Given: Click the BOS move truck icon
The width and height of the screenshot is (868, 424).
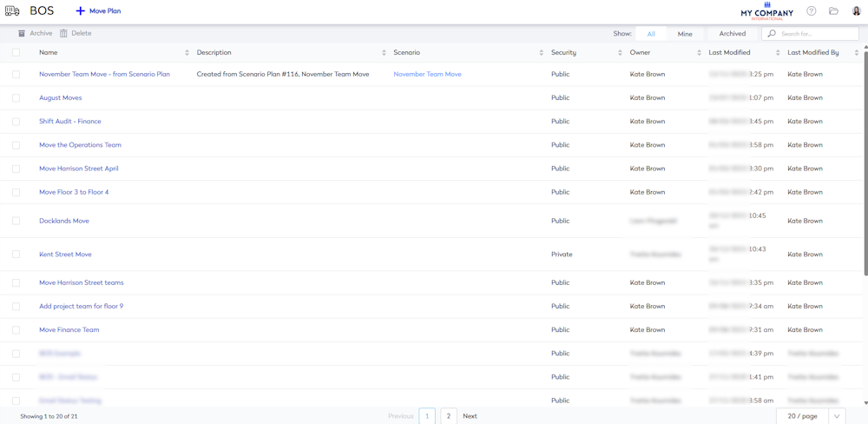Looking at the screenshot, I should pos(12,11).
